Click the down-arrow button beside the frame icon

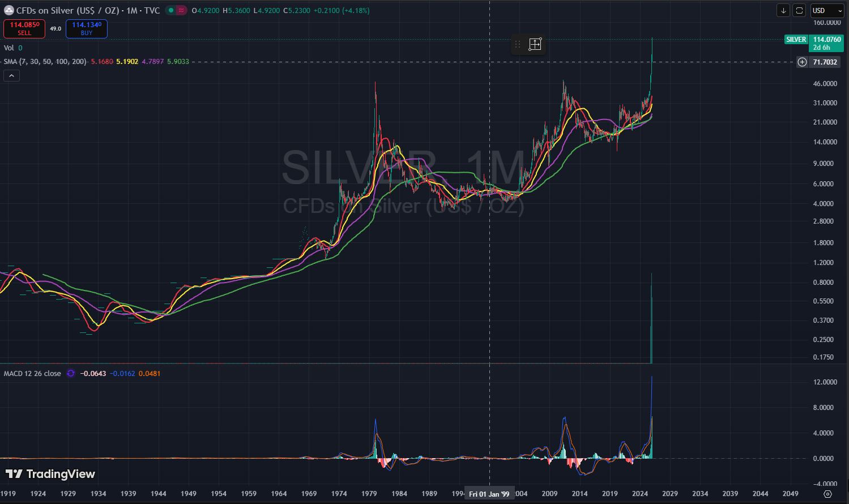783,10
